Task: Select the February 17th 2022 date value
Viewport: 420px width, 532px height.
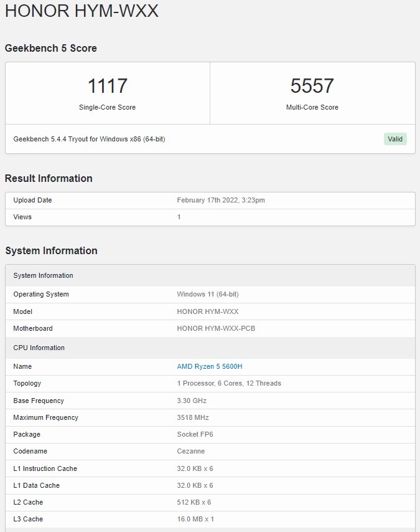Action: 221,200
